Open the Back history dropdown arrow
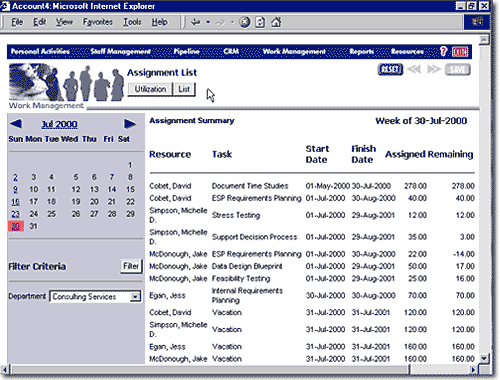Screen dimensions: 500x380 (x=208, y=22)
